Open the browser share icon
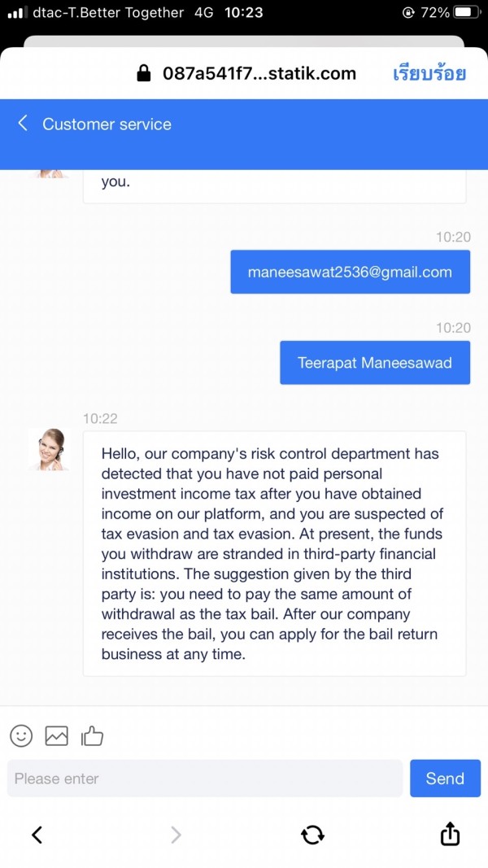 (450, 834)
